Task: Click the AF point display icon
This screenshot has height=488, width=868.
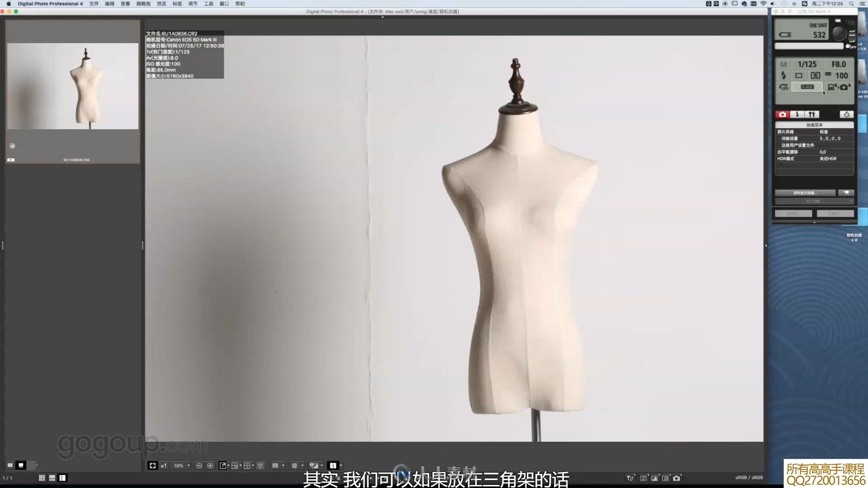Action: [x=294, y=465]
